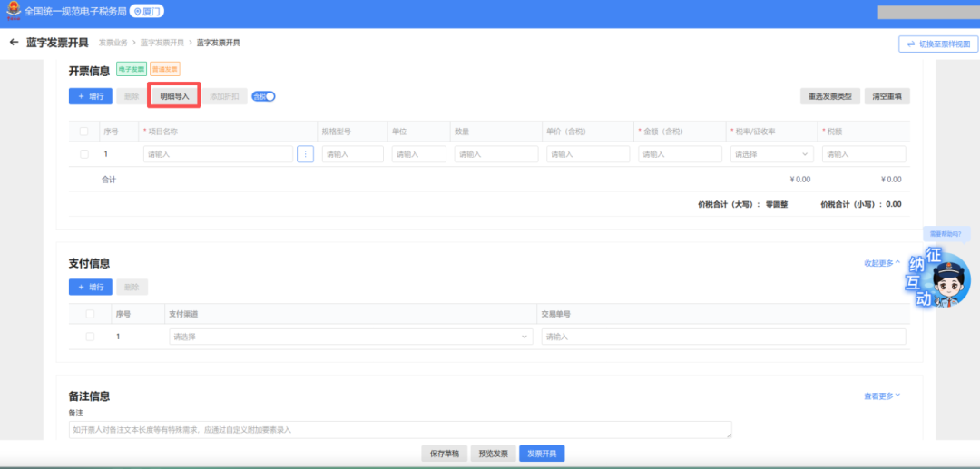
Task: Click the middle 蓝字发票开具 breadcrumb link
Action: pos(162,43)
